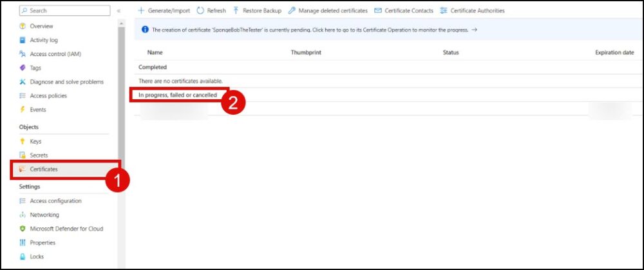
Task: Click pending certificate notification banner link
Action: pos(309,30)
